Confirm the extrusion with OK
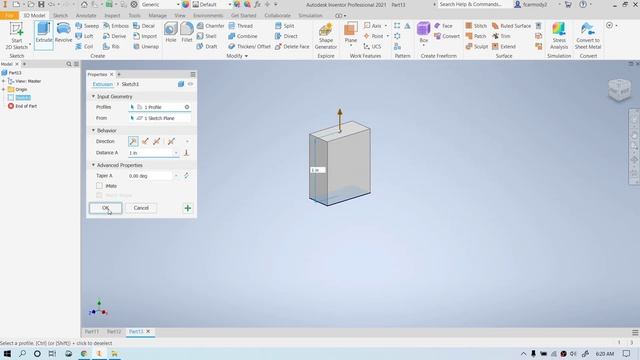Viewport: 640px width, 360px height. coord(105,208)
